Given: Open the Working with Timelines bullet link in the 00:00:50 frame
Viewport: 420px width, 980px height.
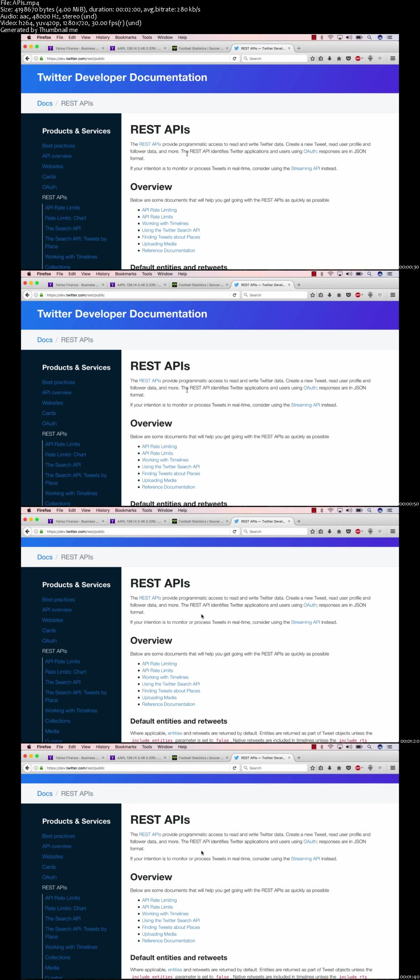Looking at the screenshot, I should pyautogui.click(x=165, y=460).
